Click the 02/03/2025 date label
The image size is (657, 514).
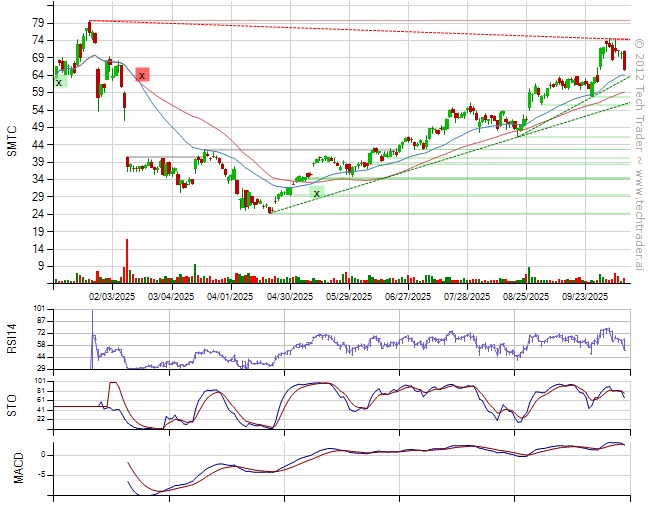click(111, 296)
